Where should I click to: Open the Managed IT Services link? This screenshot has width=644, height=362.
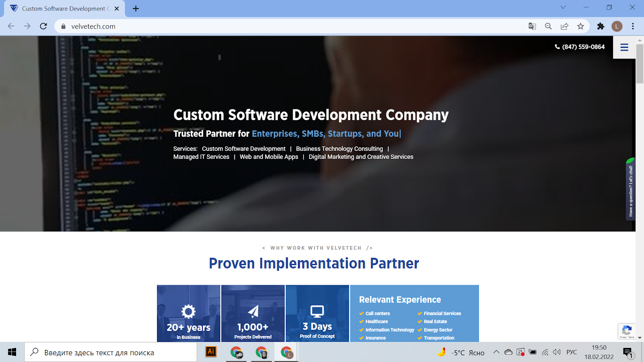click(x=201, y=157)
